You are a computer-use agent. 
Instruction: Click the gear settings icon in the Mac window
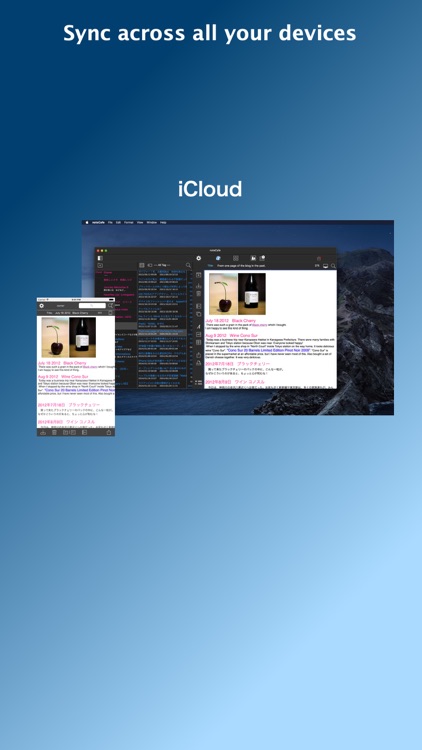point(199,258)
